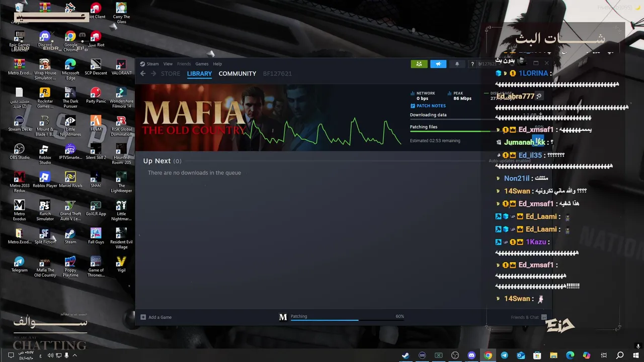
Task: Click Mafia The Old Country download banner
Action: [x=194, y=118]
